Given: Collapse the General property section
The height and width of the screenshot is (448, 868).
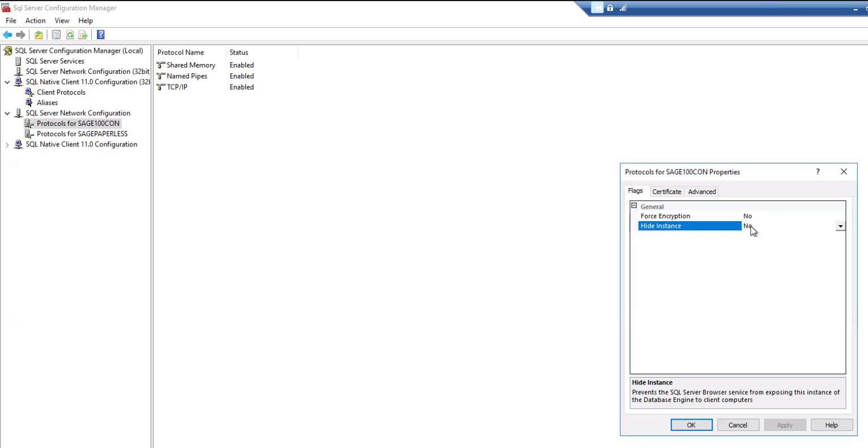Looking at the screenshot, I should click(634, 206).
